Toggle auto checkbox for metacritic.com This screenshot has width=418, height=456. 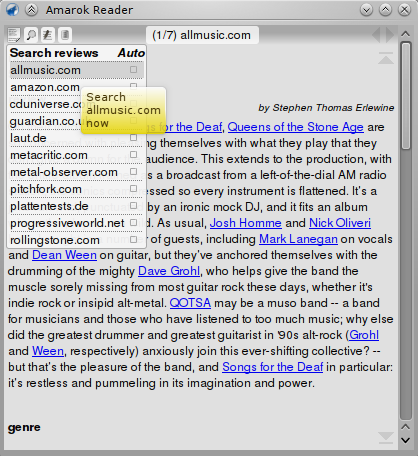134,154
